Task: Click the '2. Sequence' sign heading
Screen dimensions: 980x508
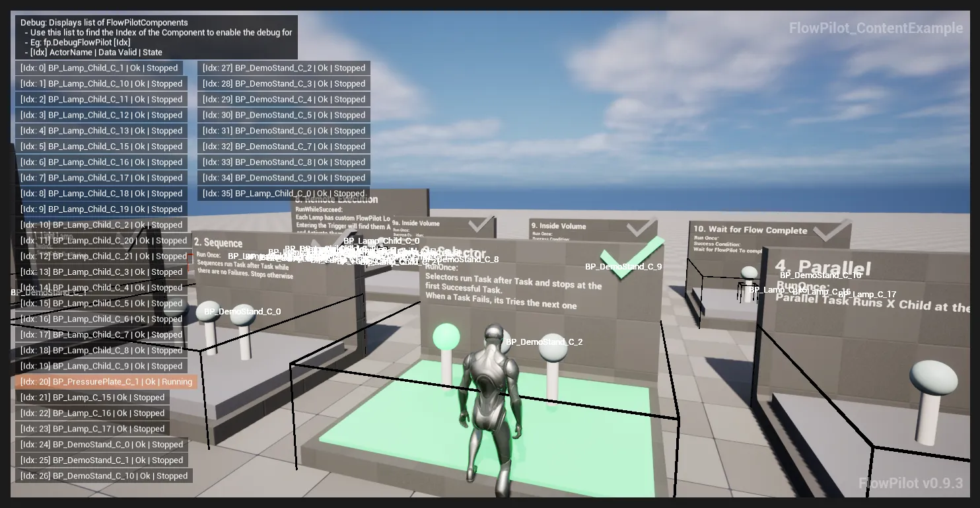Action: [219, 243]
